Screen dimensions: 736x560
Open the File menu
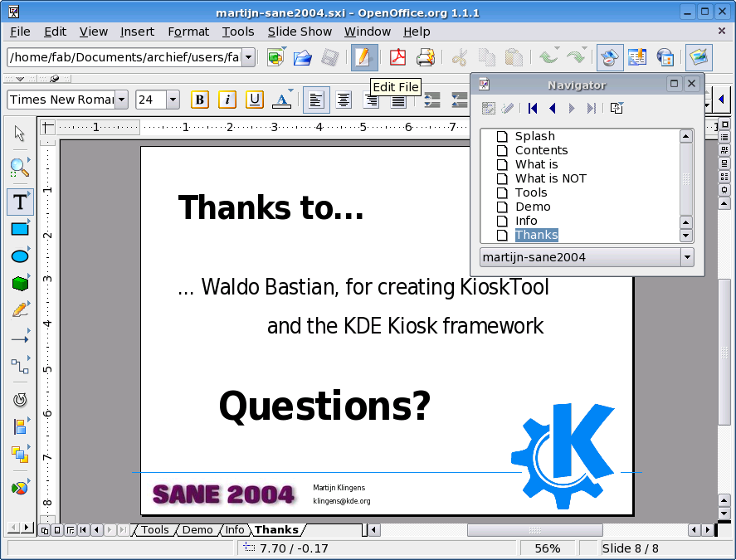(20, 32)
